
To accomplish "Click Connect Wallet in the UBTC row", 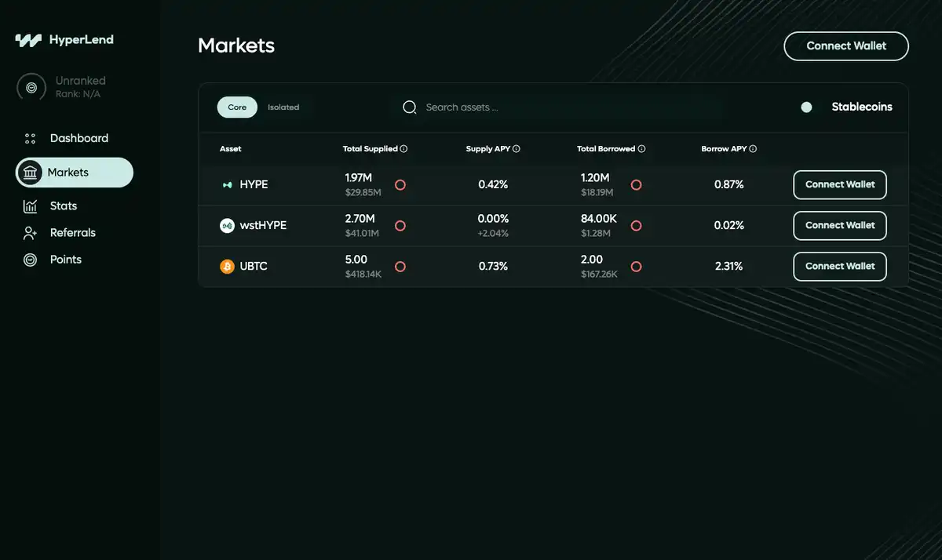I will pyautogui.click(x=840, y=266).
